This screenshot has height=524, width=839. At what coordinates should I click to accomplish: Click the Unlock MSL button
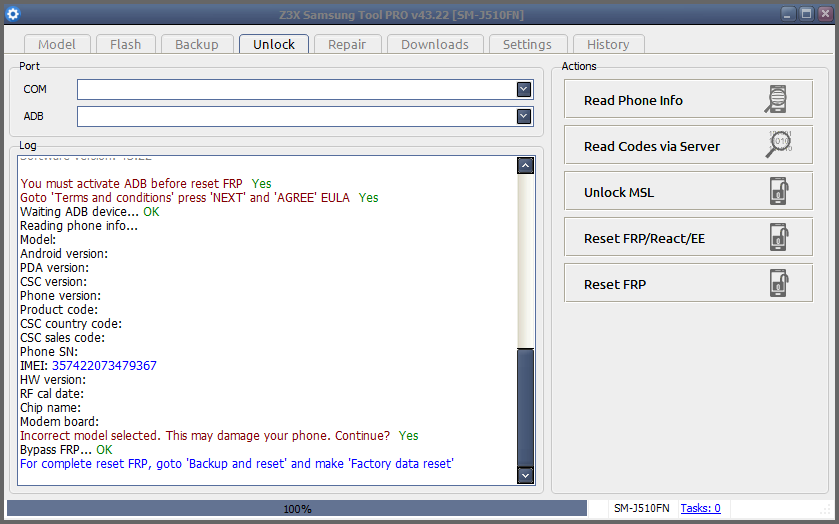[688, 191]
